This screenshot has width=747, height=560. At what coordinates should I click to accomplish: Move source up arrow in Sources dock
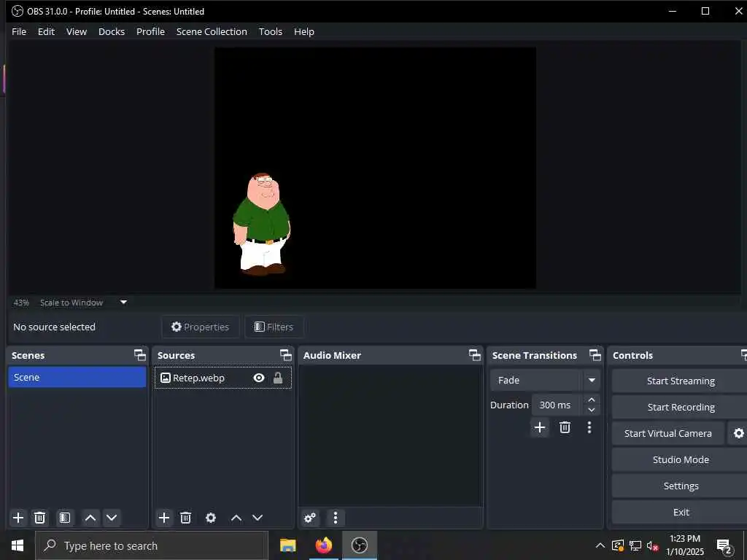[236, 518]
